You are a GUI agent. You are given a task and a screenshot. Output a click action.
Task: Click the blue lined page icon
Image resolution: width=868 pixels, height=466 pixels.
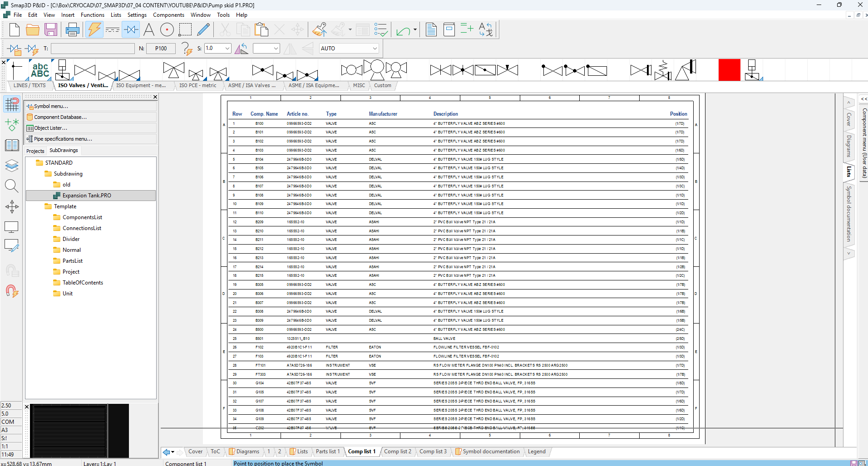point(431,30)
